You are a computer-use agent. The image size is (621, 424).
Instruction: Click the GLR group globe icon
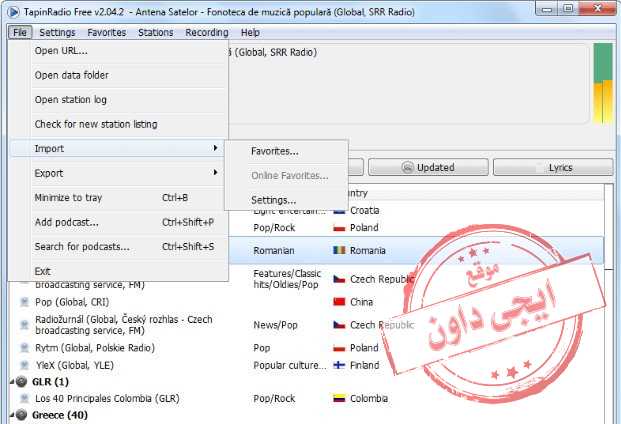point(21,382)
